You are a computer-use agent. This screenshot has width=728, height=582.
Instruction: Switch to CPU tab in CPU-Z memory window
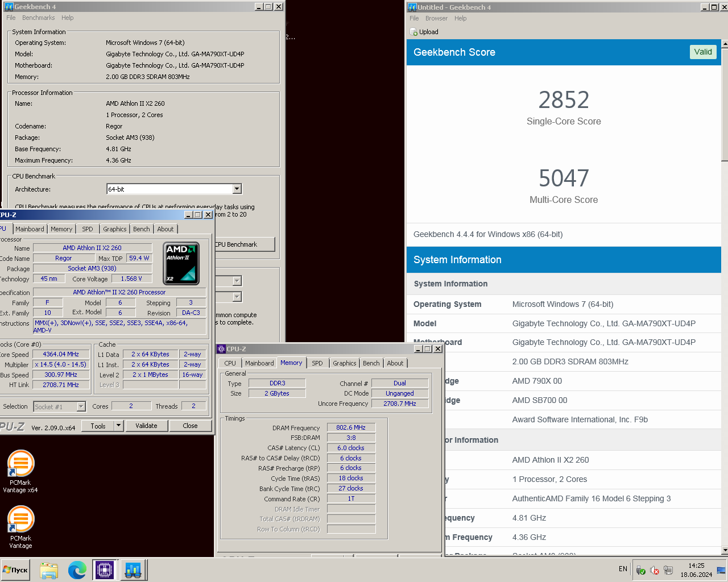click(x=230, y=363)
